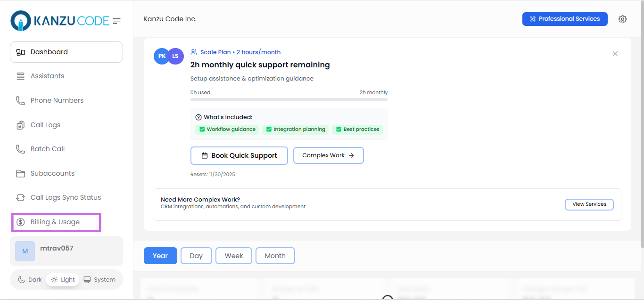The width and height of the screenshot is (644, 300).
Task: Select the Day tab
Action: 196,256
